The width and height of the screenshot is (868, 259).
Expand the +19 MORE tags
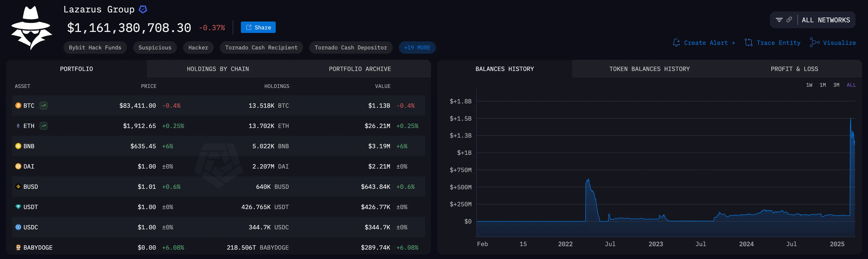[x=417, y=47]
